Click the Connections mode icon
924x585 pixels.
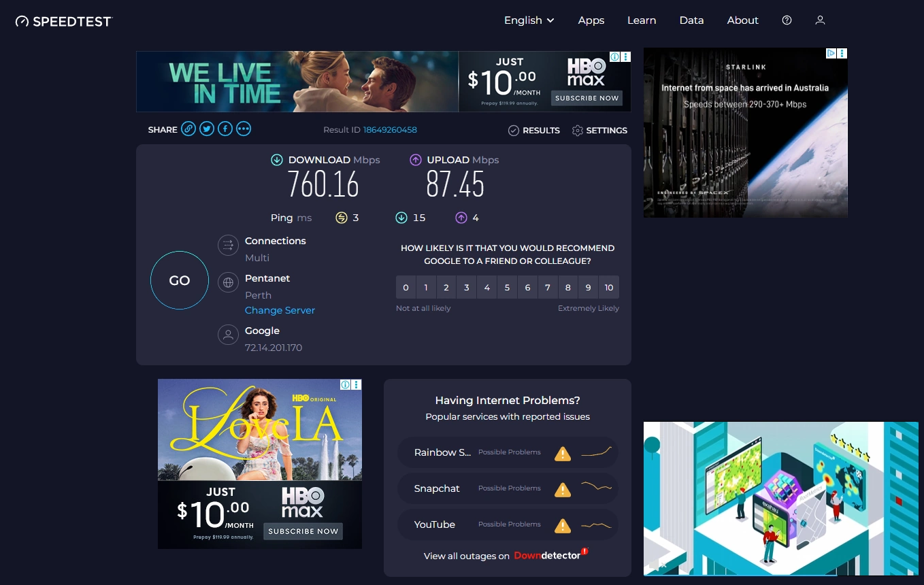point(228,245)
